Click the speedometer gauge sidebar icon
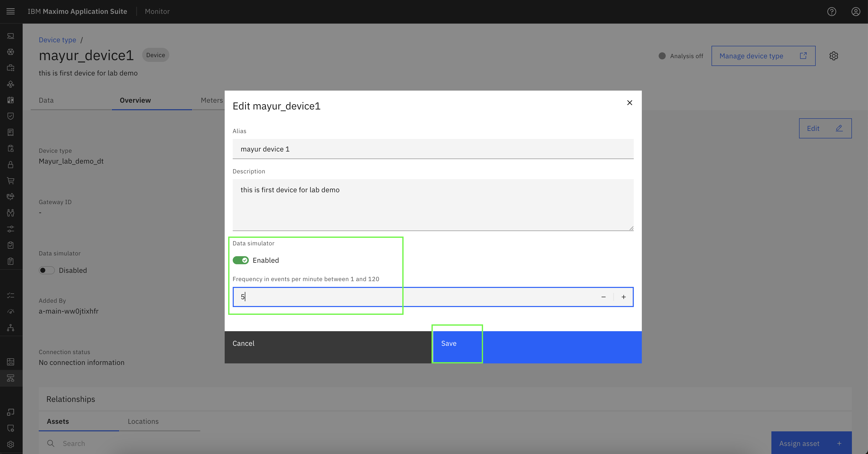 [11, 311]
